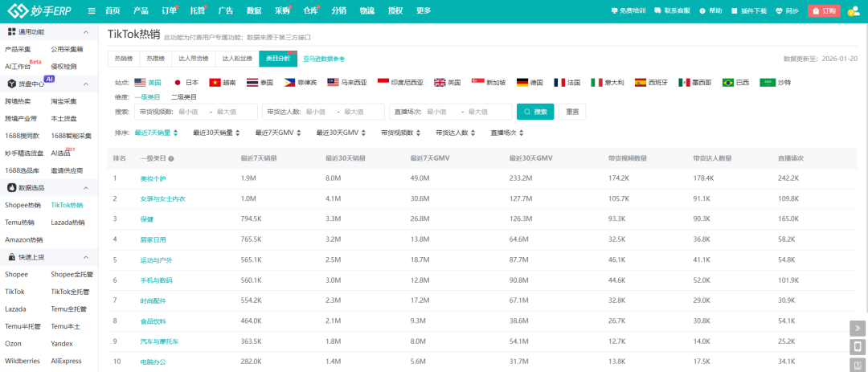The image size is (868, 372).
Task: Toggle the sidebar hamburger menu icon
Action: pyautogui.click(x=92, y=11)
